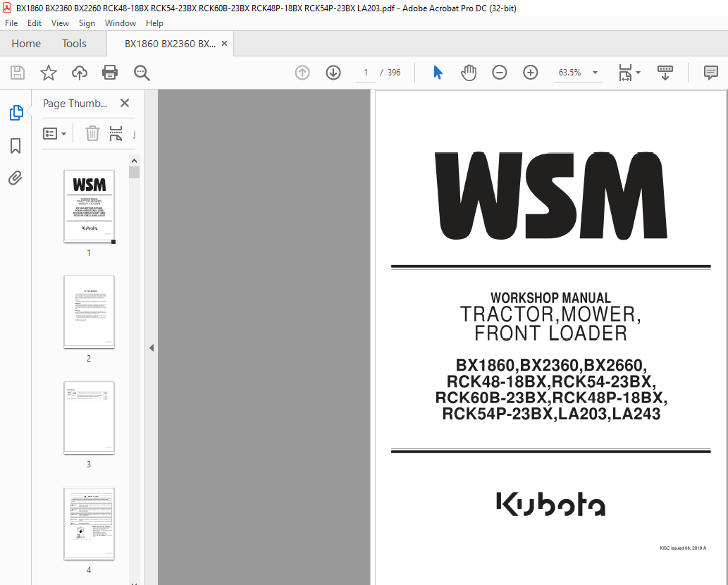Select page 4 thumbnail
The image size is (728, 585).
89,524
